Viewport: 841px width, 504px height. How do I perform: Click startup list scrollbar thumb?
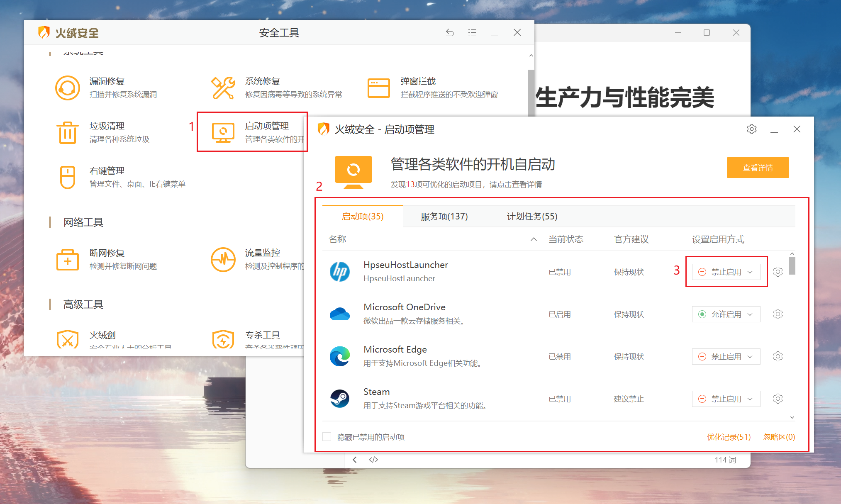pyautogui.click(x=792, y=266)
